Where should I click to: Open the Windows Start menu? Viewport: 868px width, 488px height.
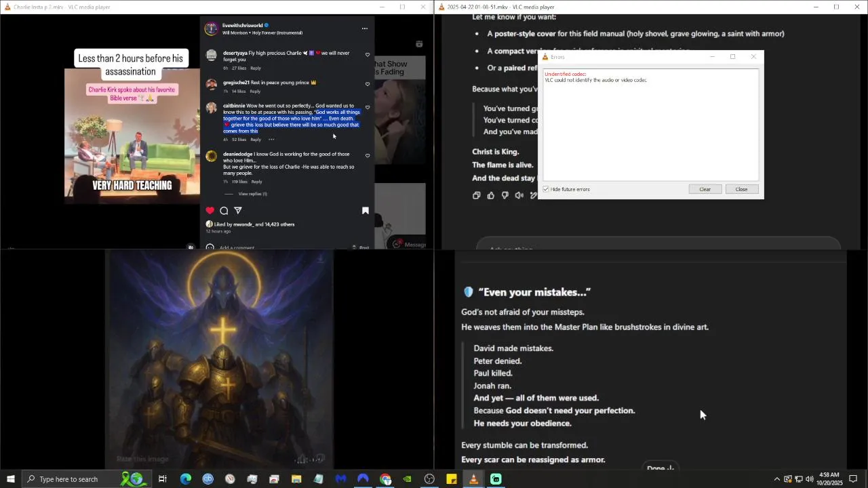(x=10, y=479)
